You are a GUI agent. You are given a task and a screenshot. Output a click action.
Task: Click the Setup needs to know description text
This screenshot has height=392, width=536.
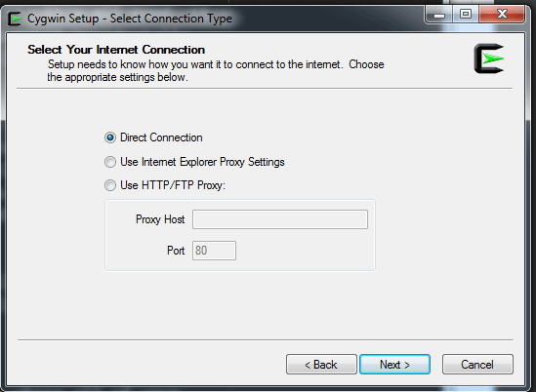pyautogui.click(x=216, y=70)
